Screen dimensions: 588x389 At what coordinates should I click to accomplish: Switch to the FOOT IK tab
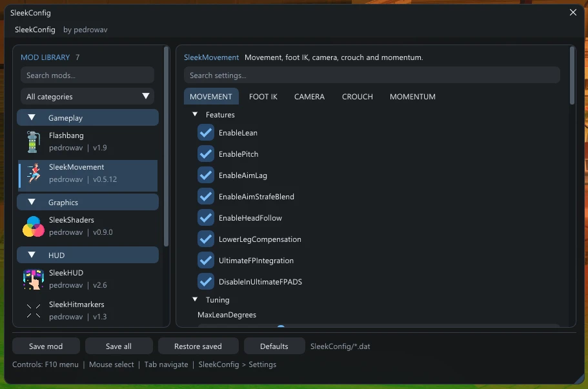(263, 97)
